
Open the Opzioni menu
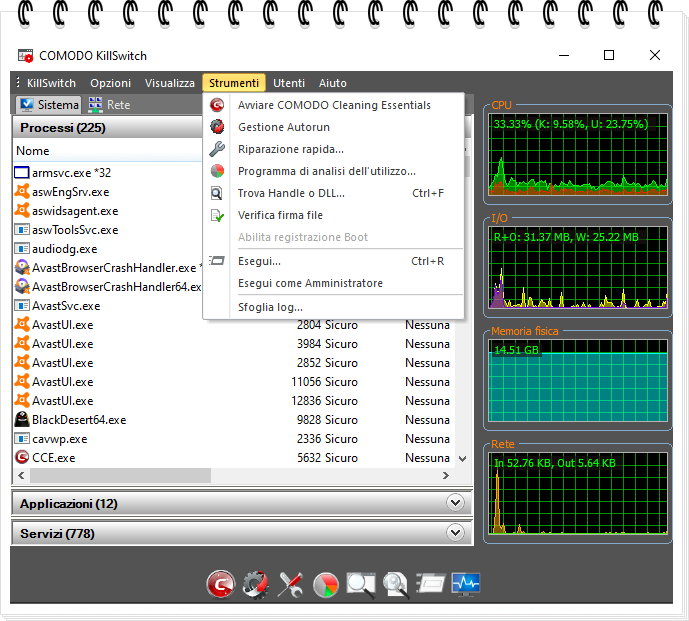[x=110, y=83]
